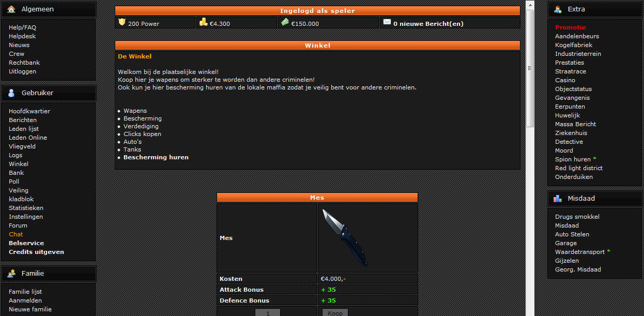
Task: Click the green banknote bank icon
Action: (x=285, y=22)
